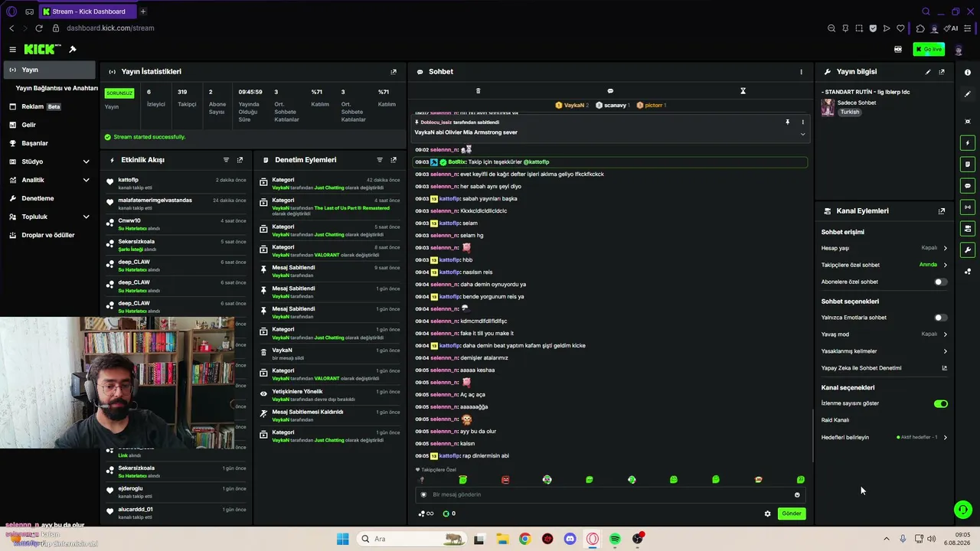980x551 pixels.
Task: Go to Gelir page
Action: point(50,125)
